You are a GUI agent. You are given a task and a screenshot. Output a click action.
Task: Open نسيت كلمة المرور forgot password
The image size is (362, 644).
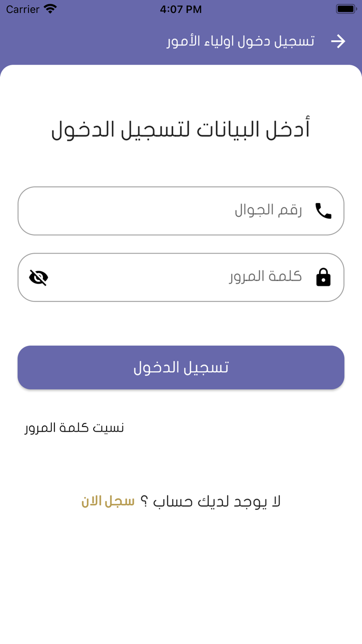coord(74,427)
